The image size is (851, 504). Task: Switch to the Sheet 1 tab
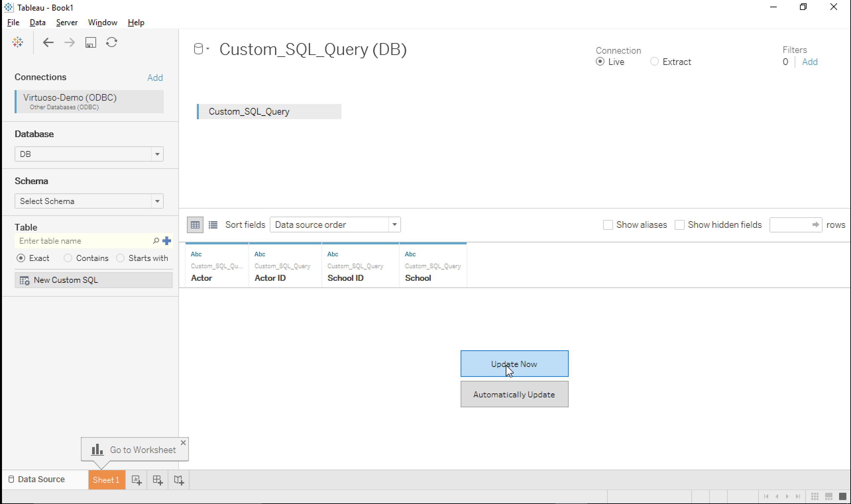click(x=106, y=480)
